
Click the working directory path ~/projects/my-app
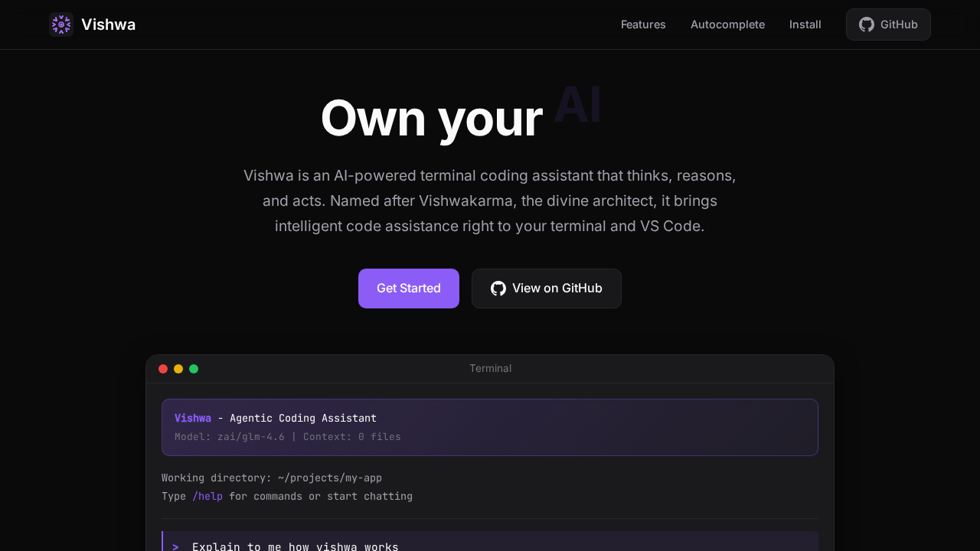click(329, 478)
